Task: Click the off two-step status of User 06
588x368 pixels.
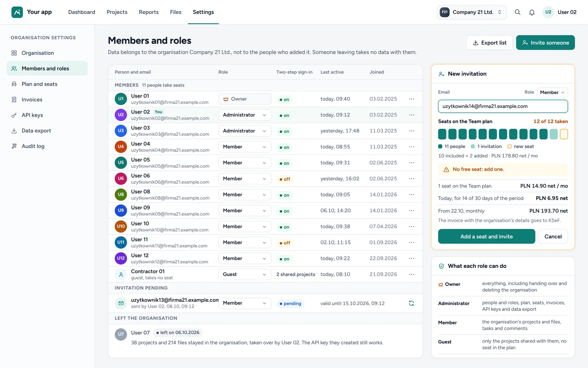Action: [285, 179]
